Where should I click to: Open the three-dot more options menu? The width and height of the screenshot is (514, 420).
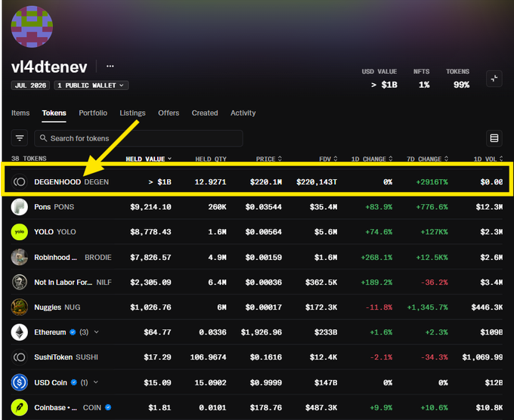110,66
